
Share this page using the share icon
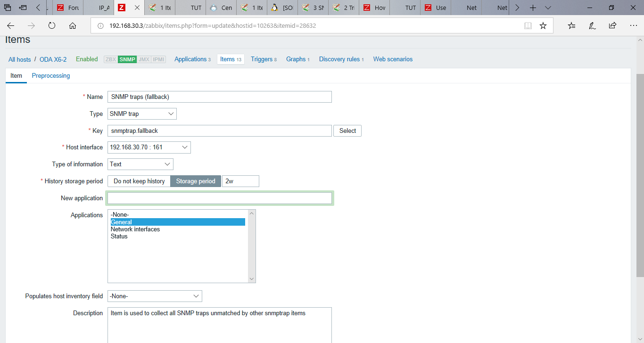[x=612, y=26]
